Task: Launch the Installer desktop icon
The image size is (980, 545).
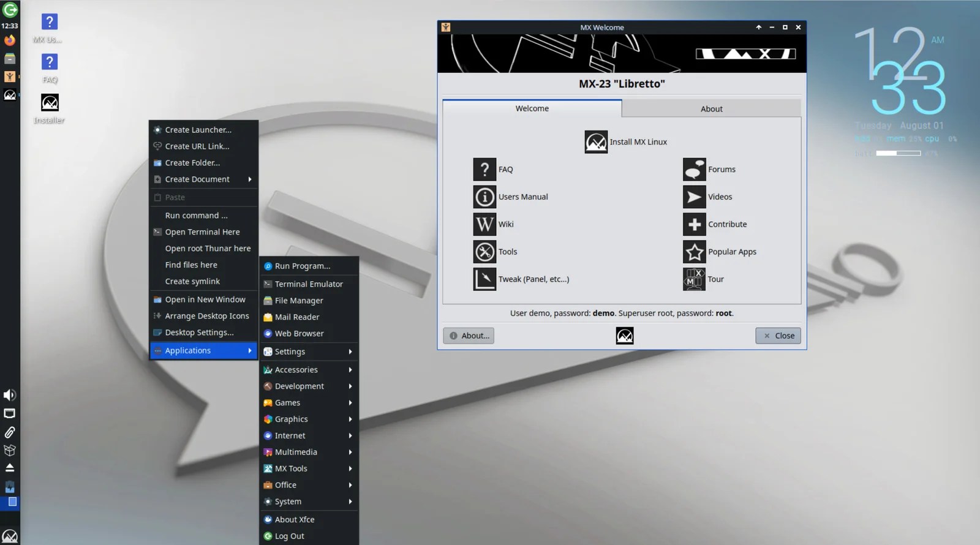Action: click(50, 109)
